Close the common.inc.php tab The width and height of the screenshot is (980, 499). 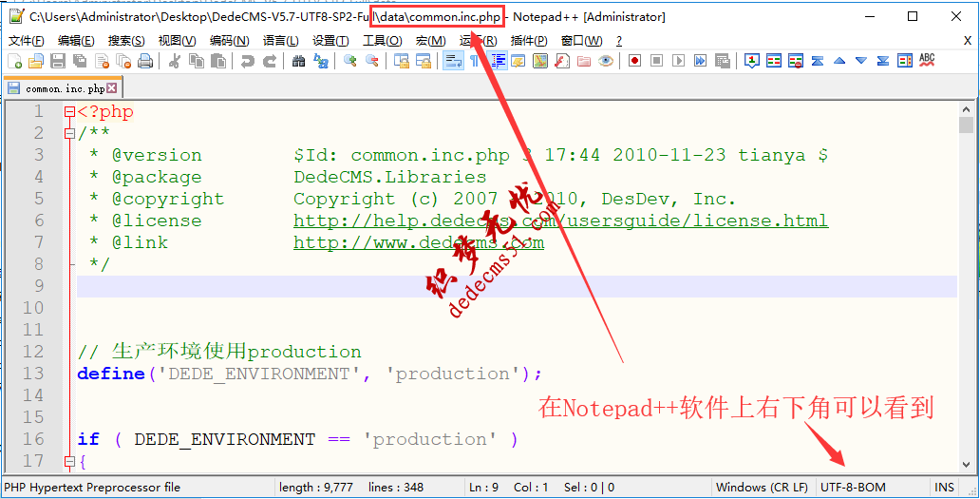click(x=112, y=88)
